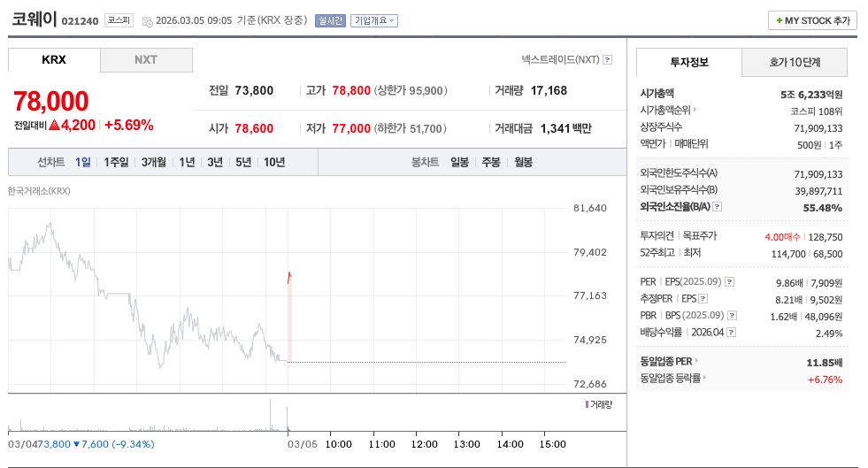This screenshot has height=468, width=868.
Task: Click the 동일업종 PER value 11.85배
Action: click(x=825, y=363)
